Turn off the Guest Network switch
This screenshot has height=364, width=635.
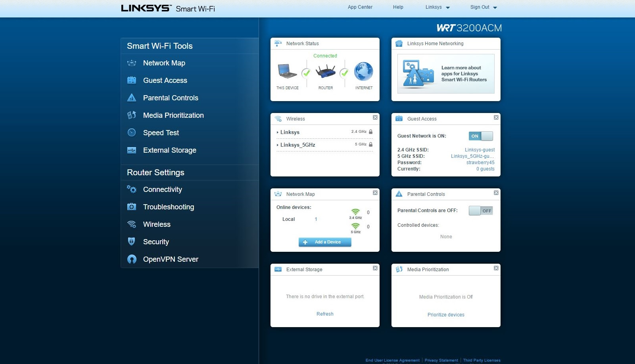pyautogui.click(x=481, y=136)
